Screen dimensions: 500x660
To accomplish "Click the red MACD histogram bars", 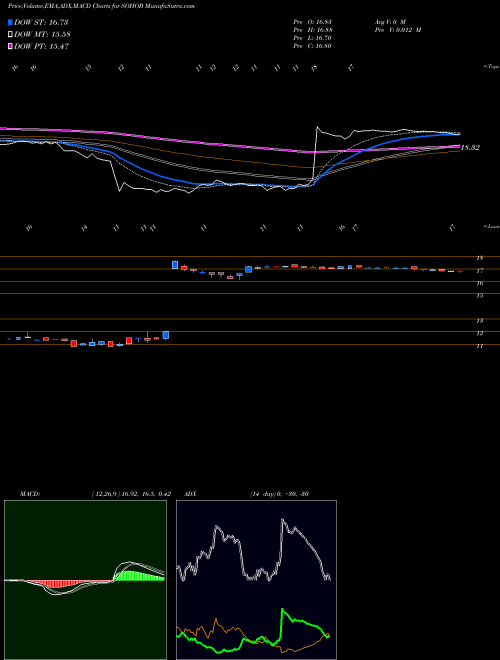I will tap(55, 584).
